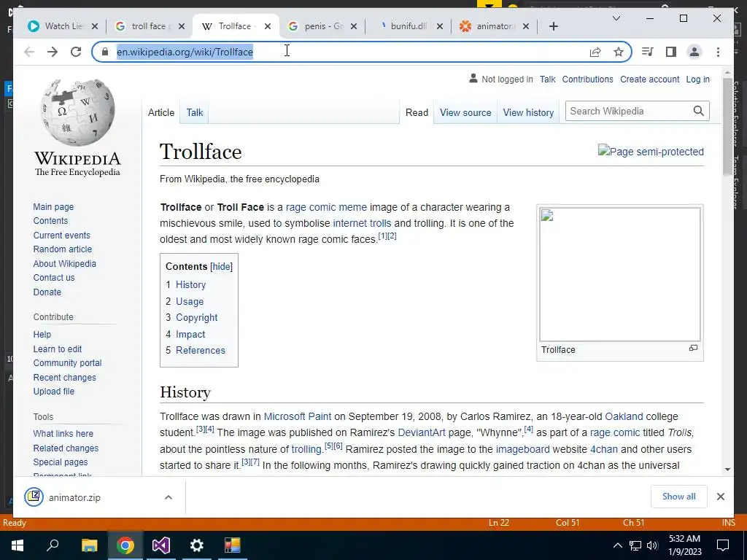This screenshot has height=560, width=747.
Task: Open the DeviantArt link
Action: [x=421, y=432]
